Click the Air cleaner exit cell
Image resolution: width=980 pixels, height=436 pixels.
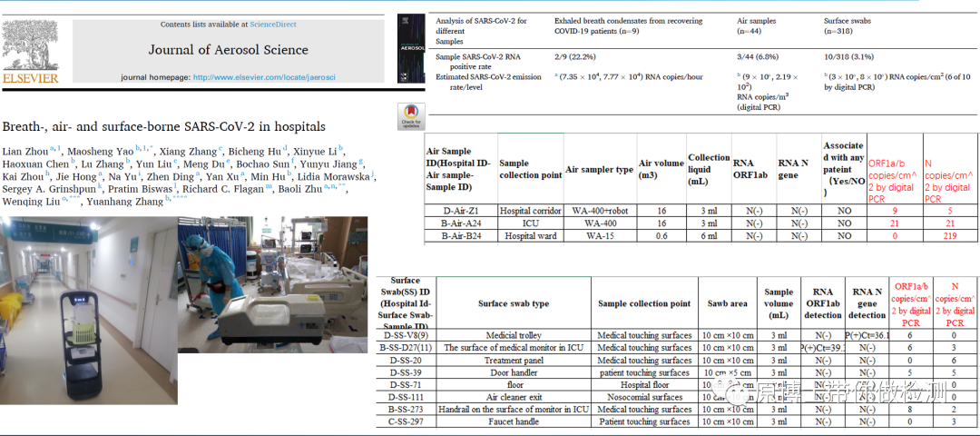click(514, 397)
